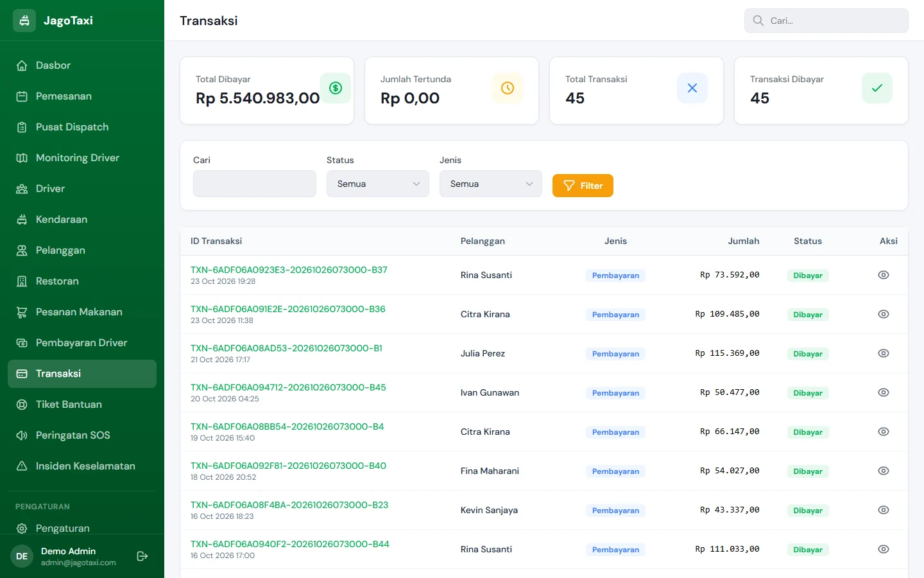This screenshot has height=578, width=924.
Task: Click the logout icon beside Demo Admin
Action: click(x=142, y=556)
